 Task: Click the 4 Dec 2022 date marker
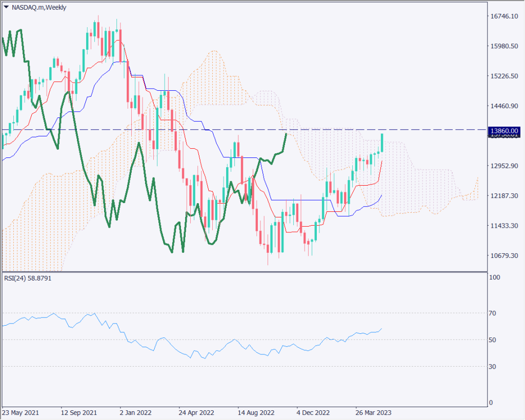click(x=314, y=412)
